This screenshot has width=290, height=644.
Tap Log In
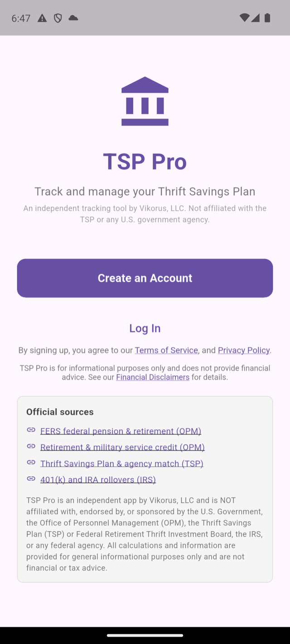[x=145, y=328]
